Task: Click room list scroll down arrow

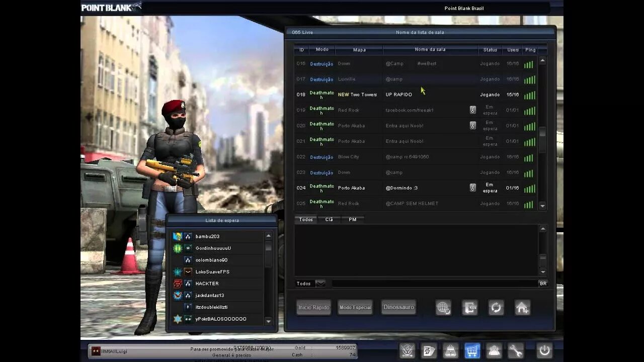Action: coord(542,206)
